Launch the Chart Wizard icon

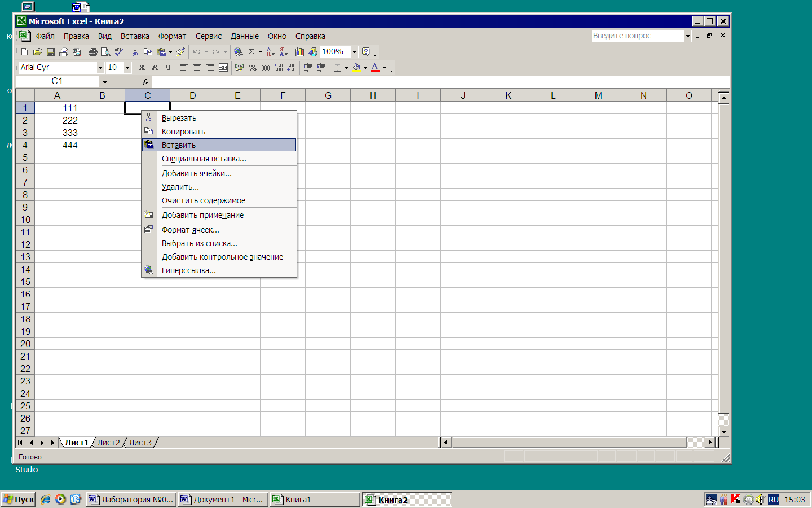300,52
